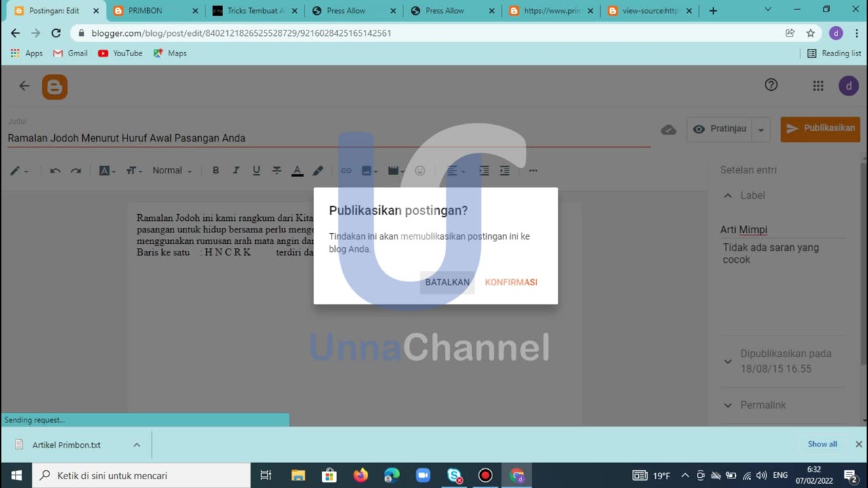Open the font size dropdown
Screen dimensions: 868x488
point(134,171)
